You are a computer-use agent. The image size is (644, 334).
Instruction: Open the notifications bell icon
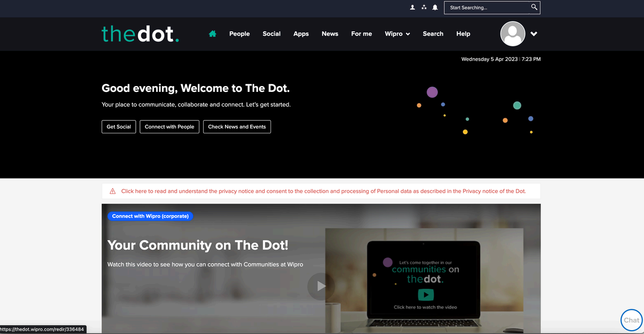click(435, 8)
